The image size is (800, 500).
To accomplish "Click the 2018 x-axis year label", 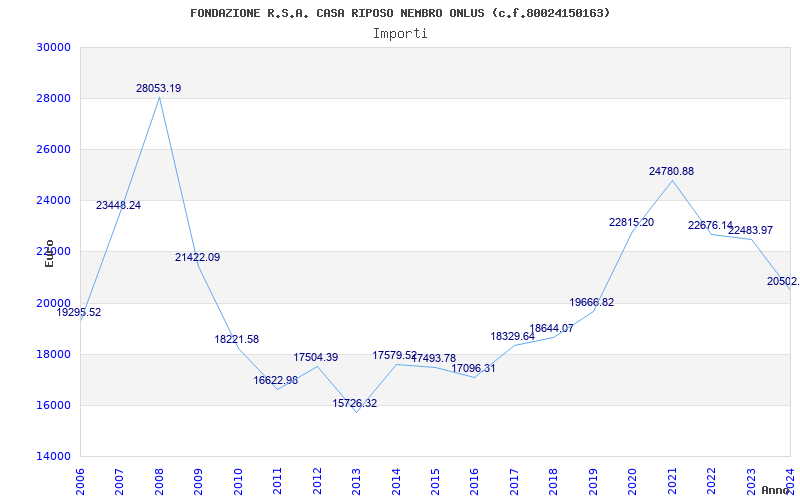I will [x=553, y=481].
